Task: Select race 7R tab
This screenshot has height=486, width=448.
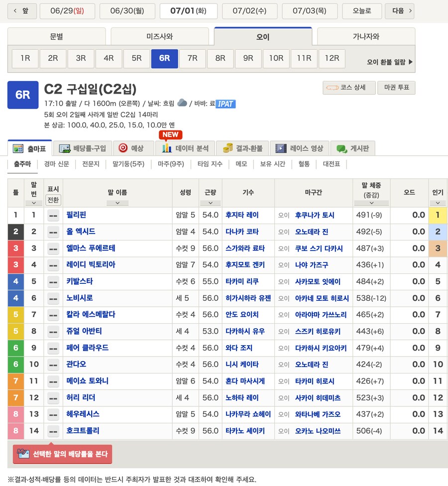Action: pyautogui.click(x=193, y=58)
